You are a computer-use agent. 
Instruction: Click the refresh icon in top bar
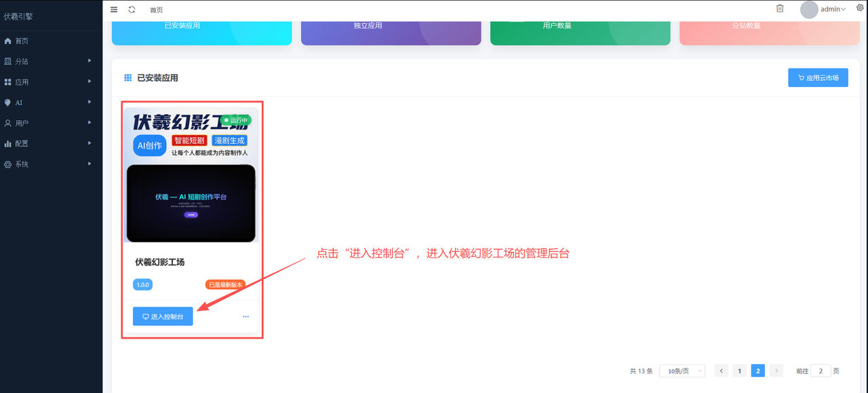click(x=132, y=10)
